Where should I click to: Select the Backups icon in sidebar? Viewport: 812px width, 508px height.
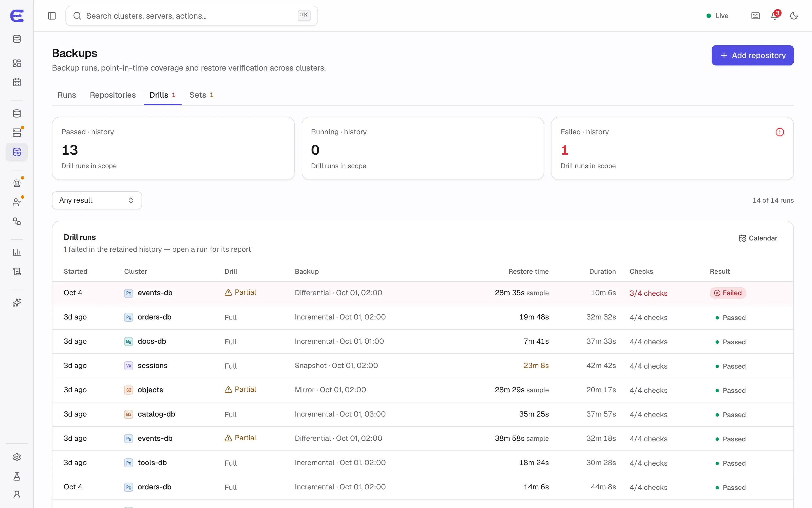point(17,152)
